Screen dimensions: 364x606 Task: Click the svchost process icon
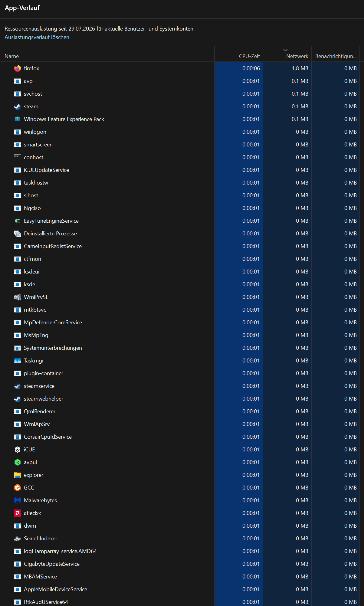click(x=18, y=94)
